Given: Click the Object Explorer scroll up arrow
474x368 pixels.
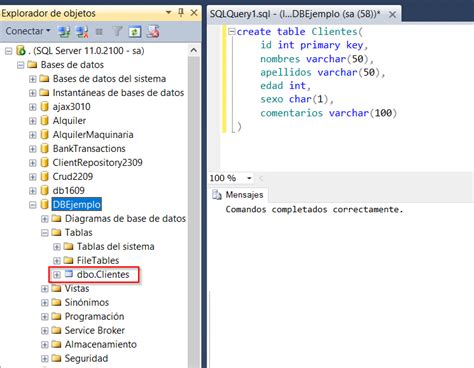Looking at the screenshot, I should (194, 50).
